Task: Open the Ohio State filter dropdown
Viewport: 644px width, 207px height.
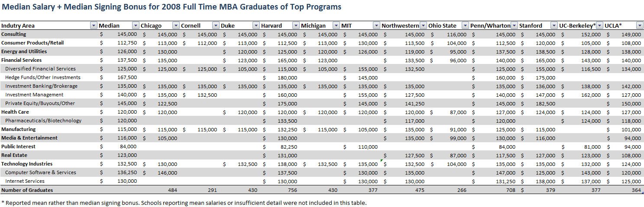Action: coord(465,25)
